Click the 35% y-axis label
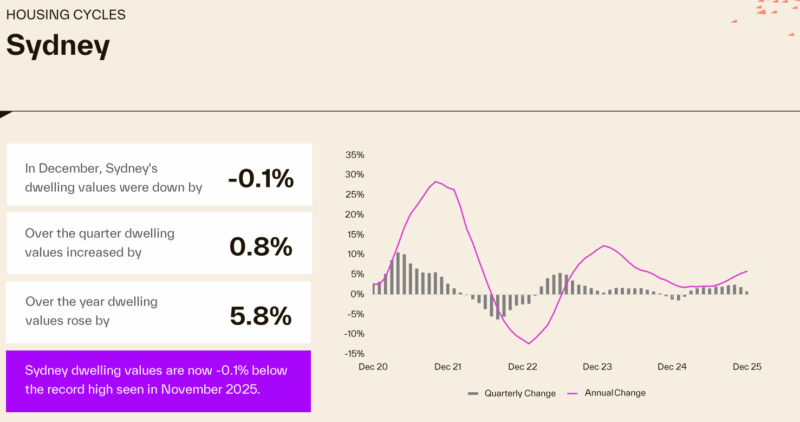The image size is (800, 422). [x=354, y=155]
